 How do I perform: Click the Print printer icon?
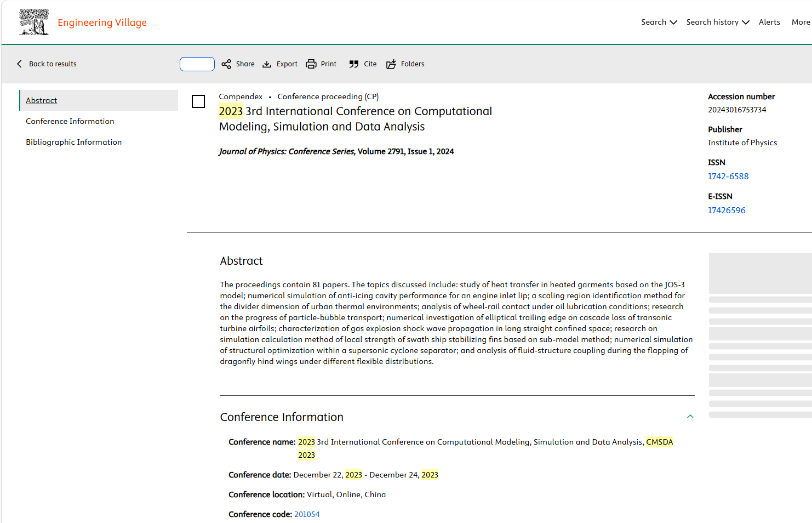pos(311,64)
